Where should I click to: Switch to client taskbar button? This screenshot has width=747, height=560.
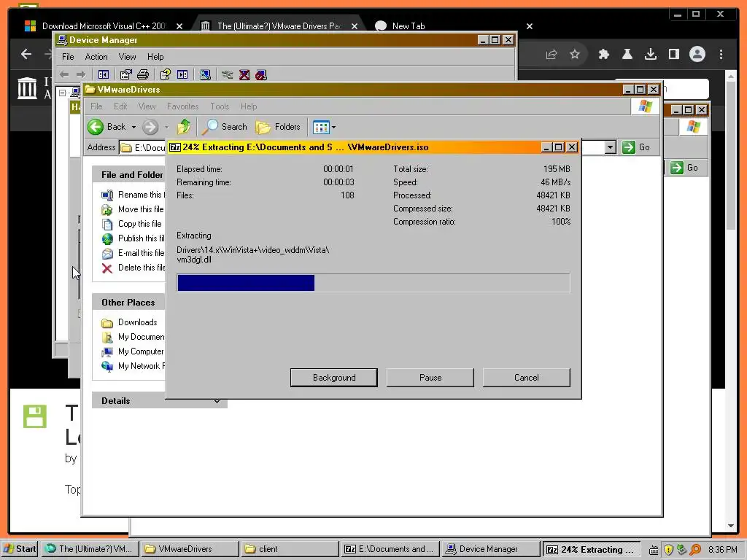[289, 549]
